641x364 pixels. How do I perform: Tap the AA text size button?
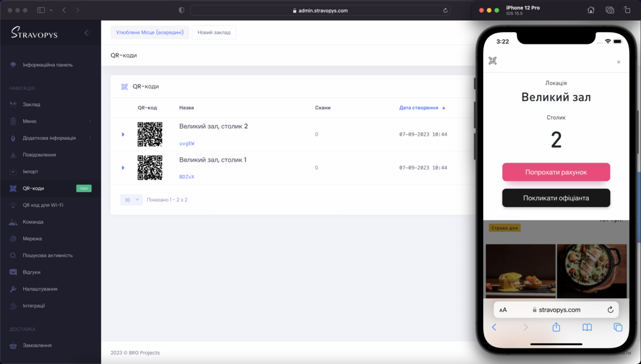coord(503,310)
